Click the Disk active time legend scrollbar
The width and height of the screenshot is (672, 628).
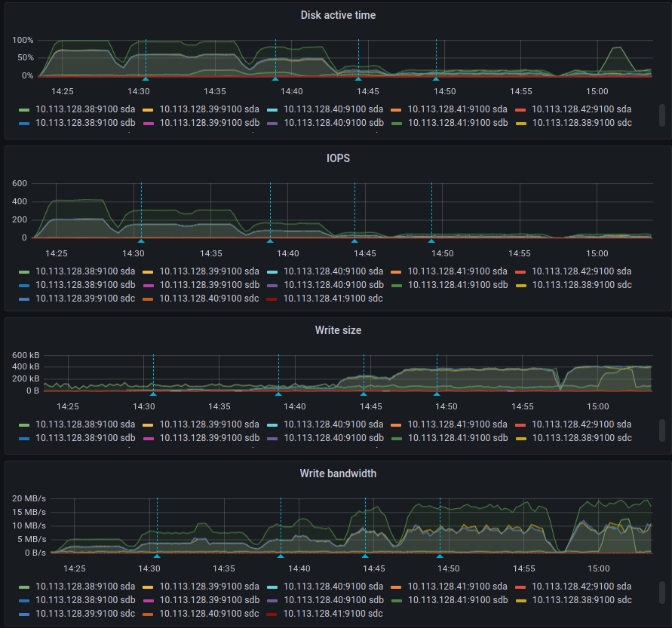[x=662, y=115]
